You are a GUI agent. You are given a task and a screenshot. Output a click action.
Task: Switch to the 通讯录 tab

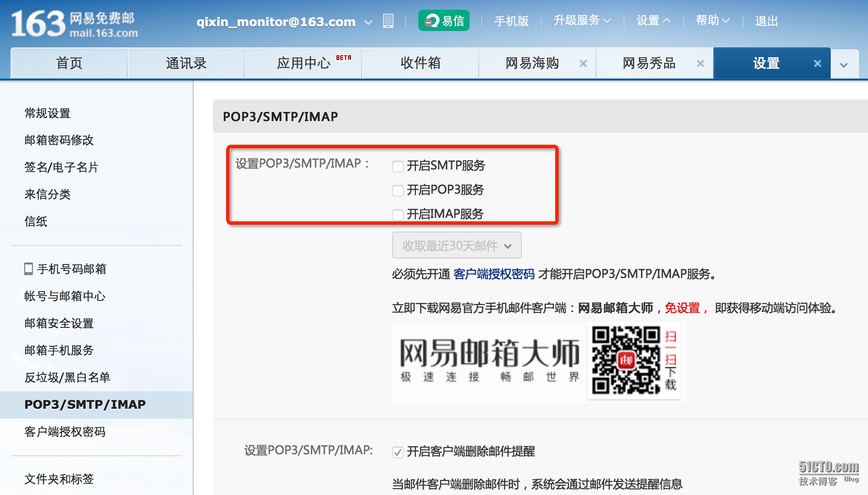[x=186, y=63]
